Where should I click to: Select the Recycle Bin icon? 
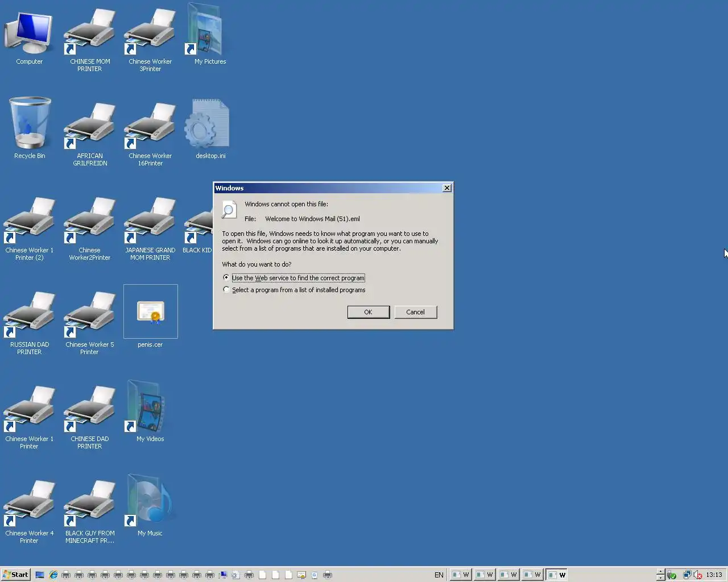pyautogui.click(x=30, y=128)
